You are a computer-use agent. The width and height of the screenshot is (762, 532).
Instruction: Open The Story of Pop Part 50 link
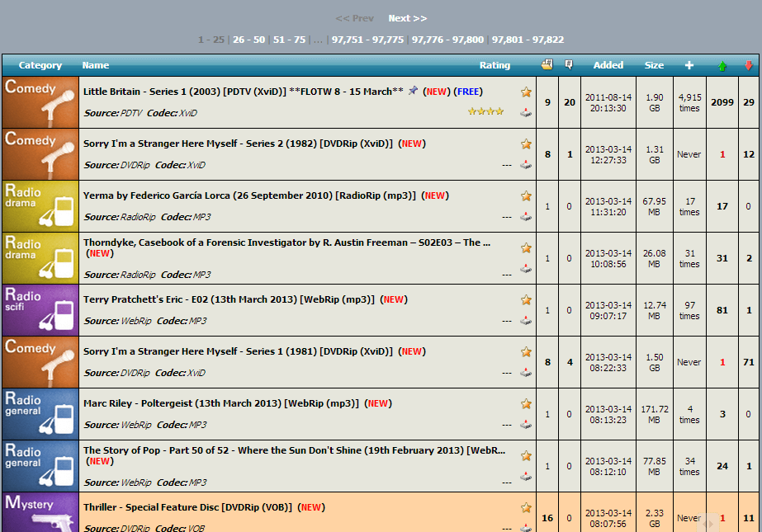pyautogui.click(x=294, y=450)
